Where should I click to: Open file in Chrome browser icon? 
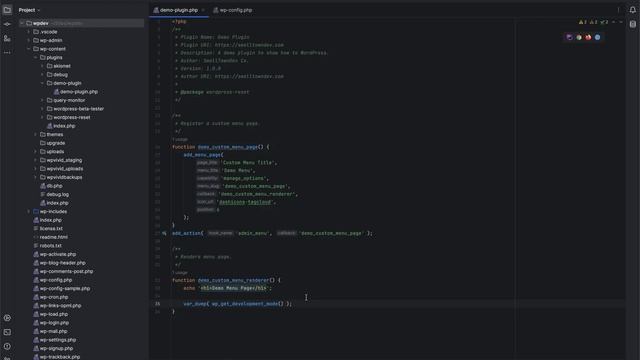click(x=579, y=37)
